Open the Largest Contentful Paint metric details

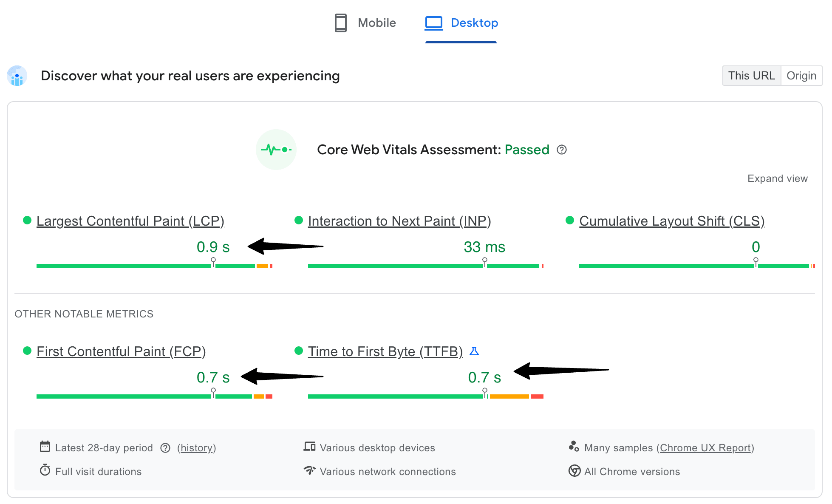tap(130, 221)
